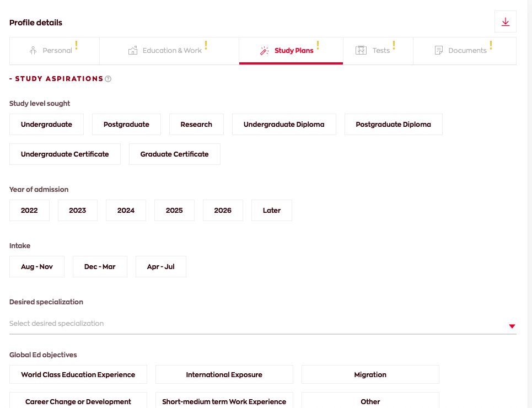The height and width of the screenshot is (408, 532).
Task: Click the Education & Work building icon
Action: click(132, 51)
